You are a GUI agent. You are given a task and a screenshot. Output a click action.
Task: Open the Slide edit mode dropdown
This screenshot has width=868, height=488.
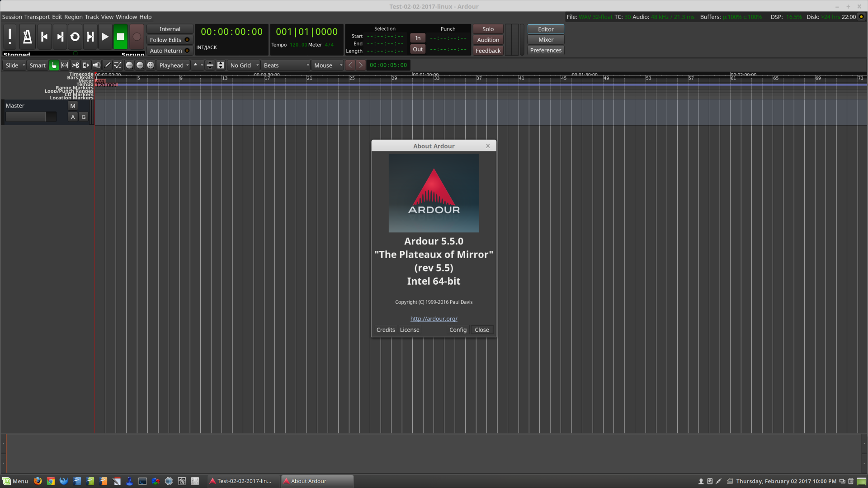pyautogui.click(x=15, y=65)
